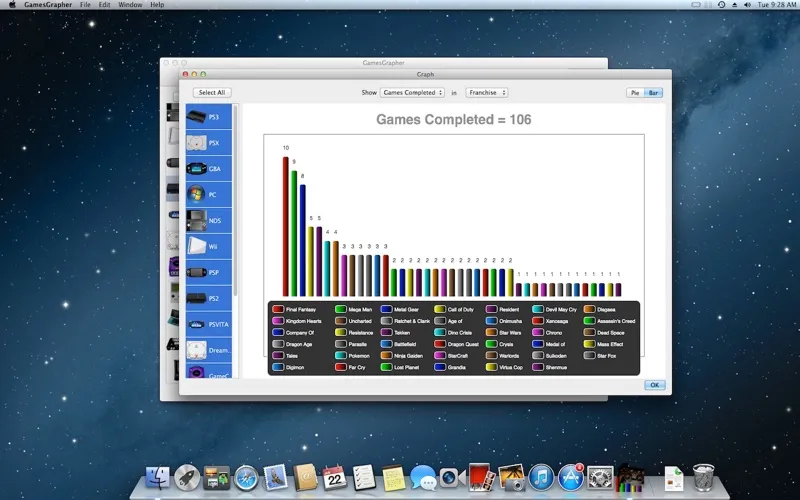800x500 pixels.
Task: Click the green bar labeled 9
Action: (x=294, y=234)
